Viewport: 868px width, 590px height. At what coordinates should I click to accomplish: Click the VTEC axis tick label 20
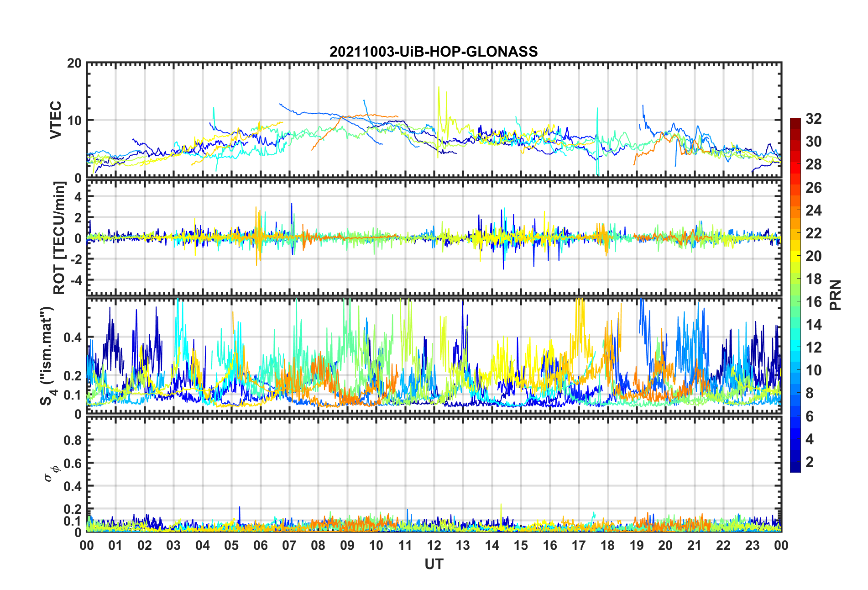point(74,63)
